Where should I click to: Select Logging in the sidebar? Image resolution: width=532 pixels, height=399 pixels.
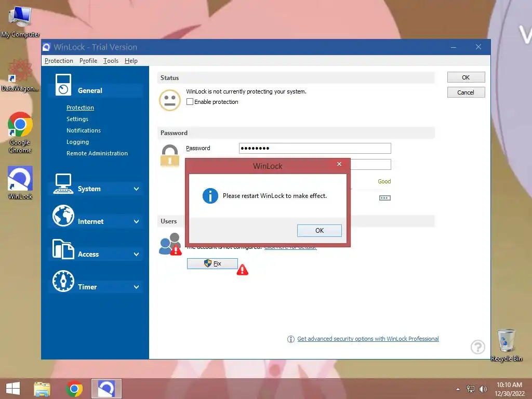click(78, 142)
